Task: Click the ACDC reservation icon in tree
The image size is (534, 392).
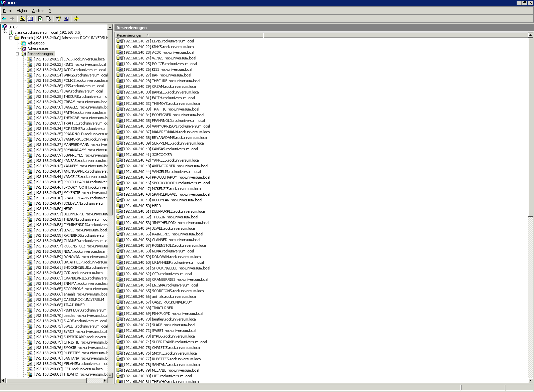Action: coord(30,70)
